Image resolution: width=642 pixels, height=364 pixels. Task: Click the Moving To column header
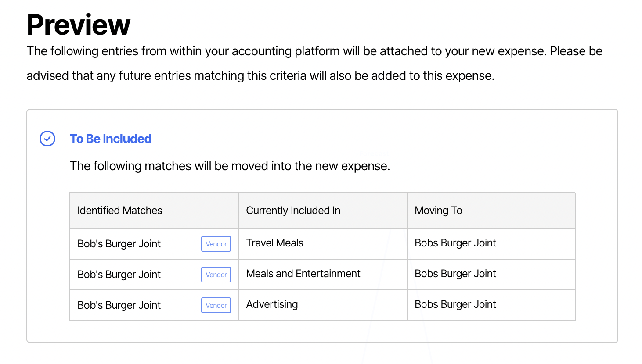click(438, 211)
